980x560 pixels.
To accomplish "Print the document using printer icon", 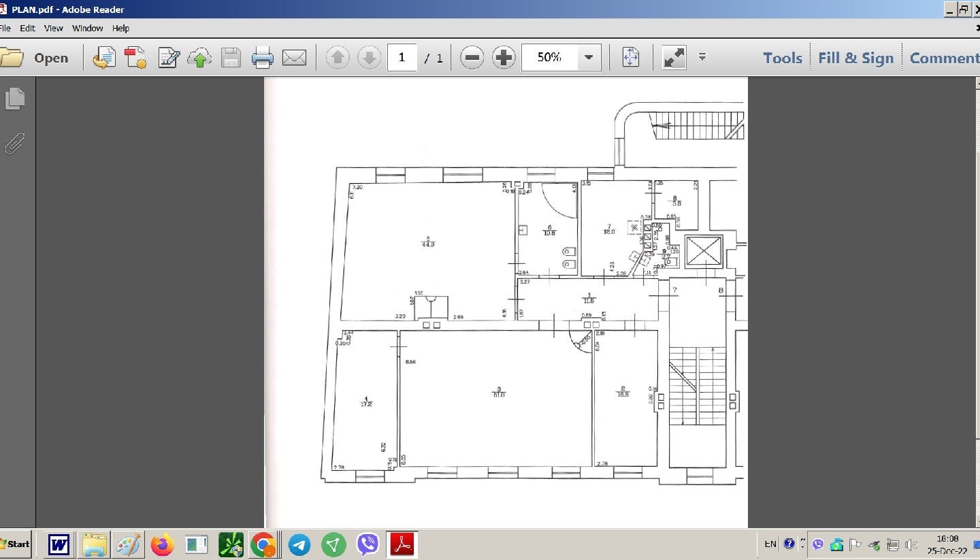I will pyautogui.click(x=263, y=58).
